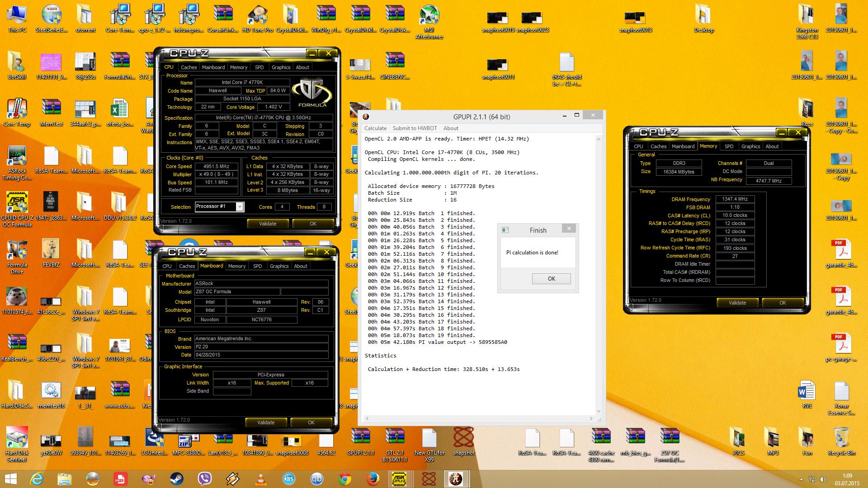Open SPD tab in top CPU-Z window
Image resolution: width=868 pixels, height=488 pixels.
click(x=259, y=67)
